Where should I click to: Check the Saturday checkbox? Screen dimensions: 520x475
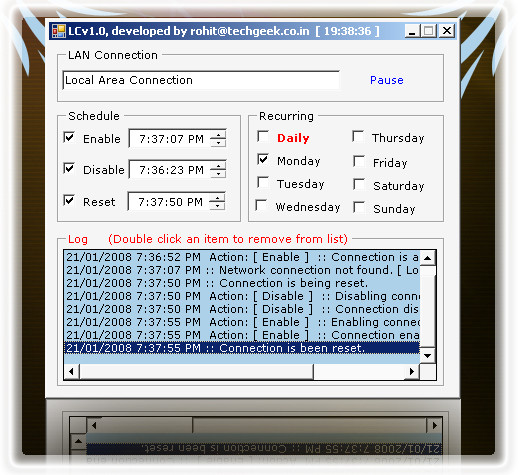[359, 184]
